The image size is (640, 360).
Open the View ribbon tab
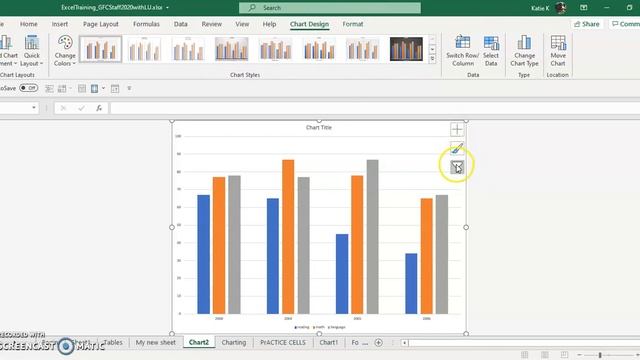click(x=242, y=24)
